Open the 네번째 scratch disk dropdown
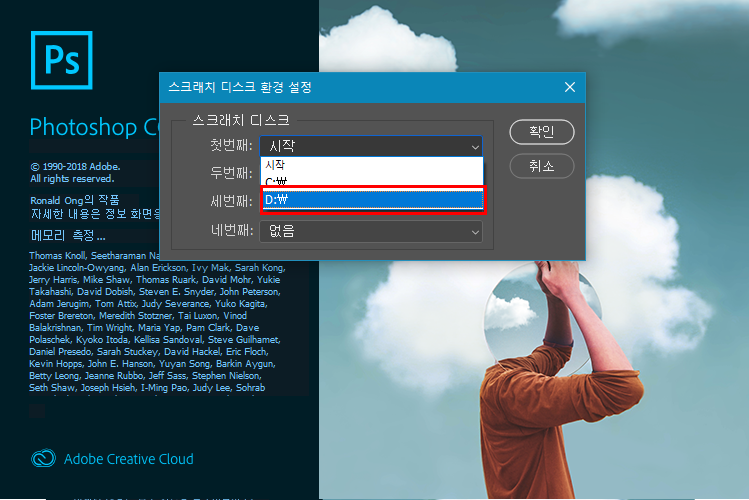Image resolution: width=749 pixels, height=500 pixels. coord(371,232)
